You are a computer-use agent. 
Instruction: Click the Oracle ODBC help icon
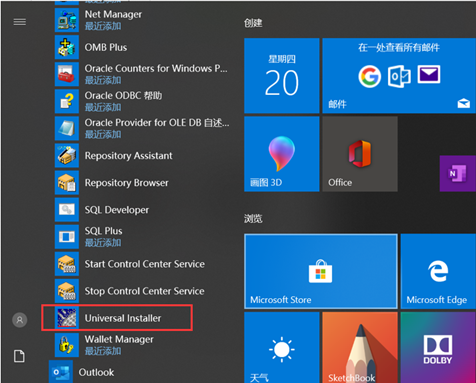click(x=67, y=101)
